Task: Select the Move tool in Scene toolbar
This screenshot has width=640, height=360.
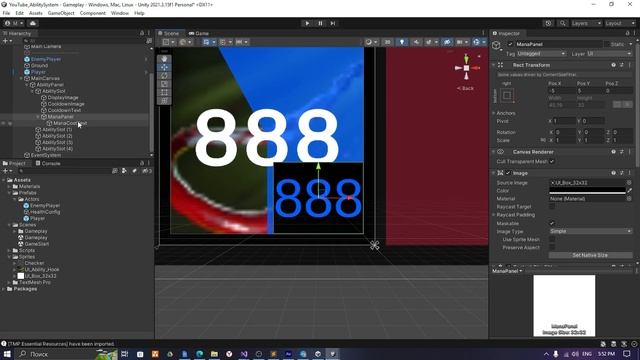Action: (x=164, y=67)
